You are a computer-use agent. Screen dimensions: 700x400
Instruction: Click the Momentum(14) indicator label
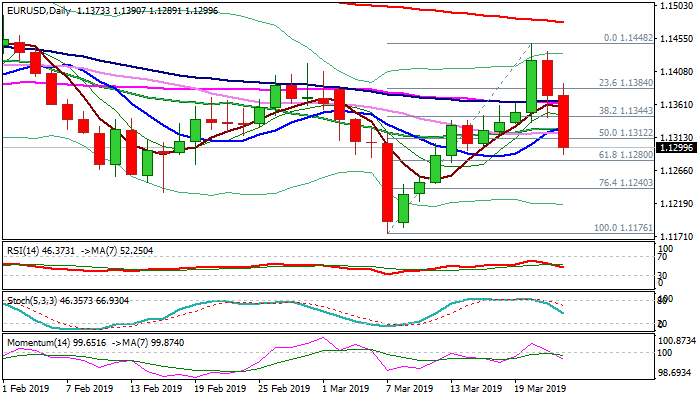click(x=34, y=341)
